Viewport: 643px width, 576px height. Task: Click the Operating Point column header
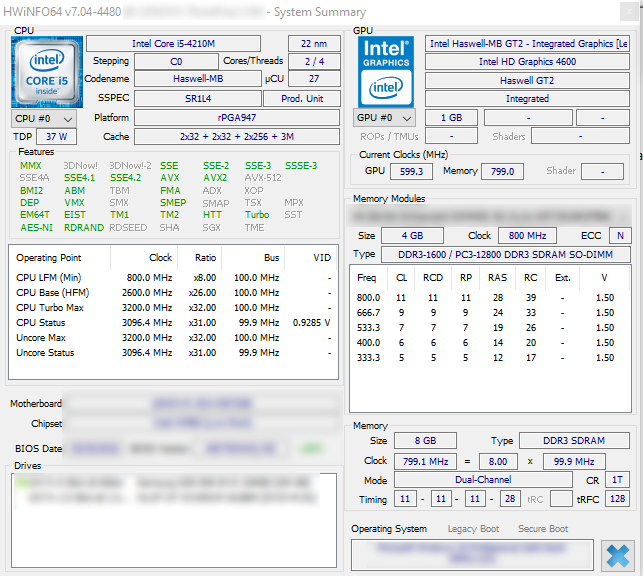(x=60, y=258)
